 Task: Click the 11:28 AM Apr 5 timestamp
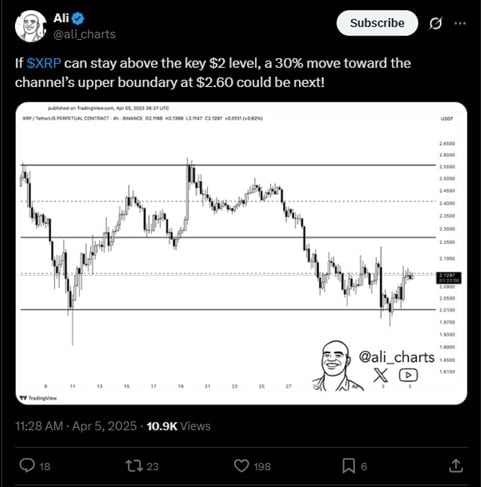pyautogui.click(x=76, y=426)
